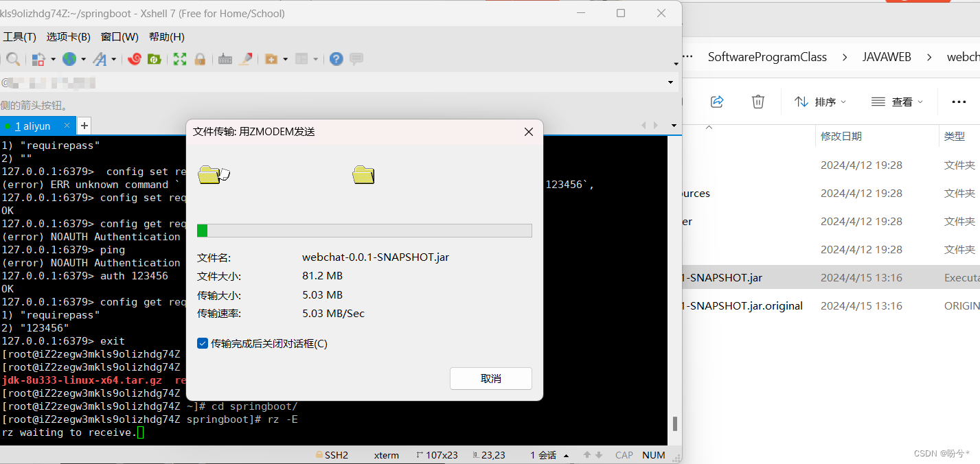Expand the '1 会话' session arrow
The image size is (980, 464).
566,456
